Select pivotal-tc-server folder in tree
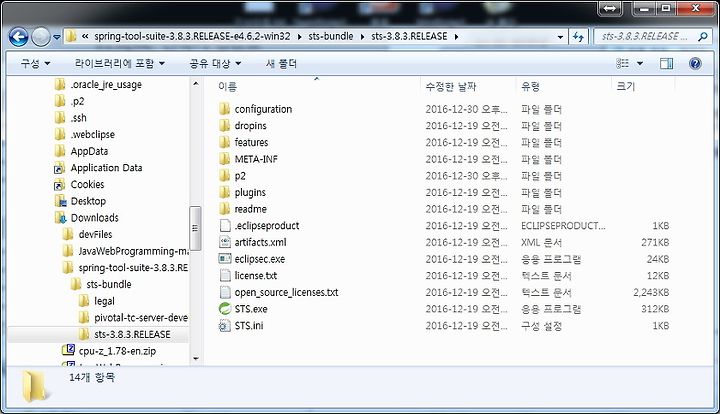Viewport: 720px width, 414px height. coord(141,318)
